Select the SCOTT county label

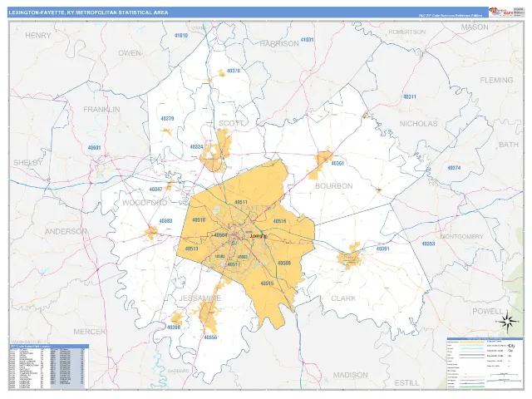231,123
